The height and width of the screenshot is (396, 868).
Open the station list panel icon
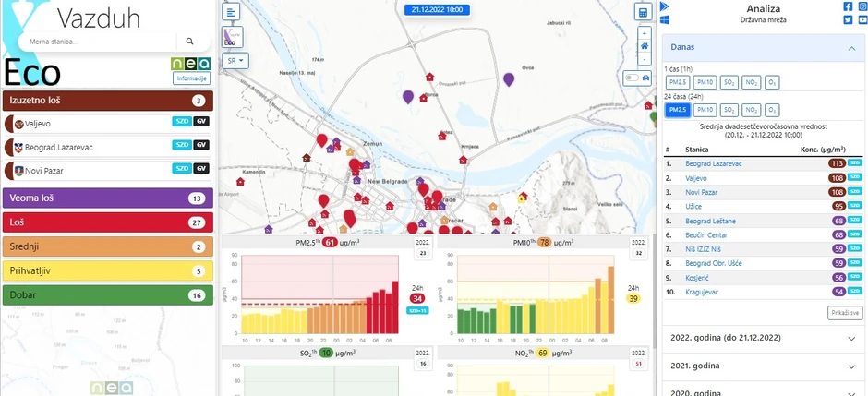(x=231, y=12)
